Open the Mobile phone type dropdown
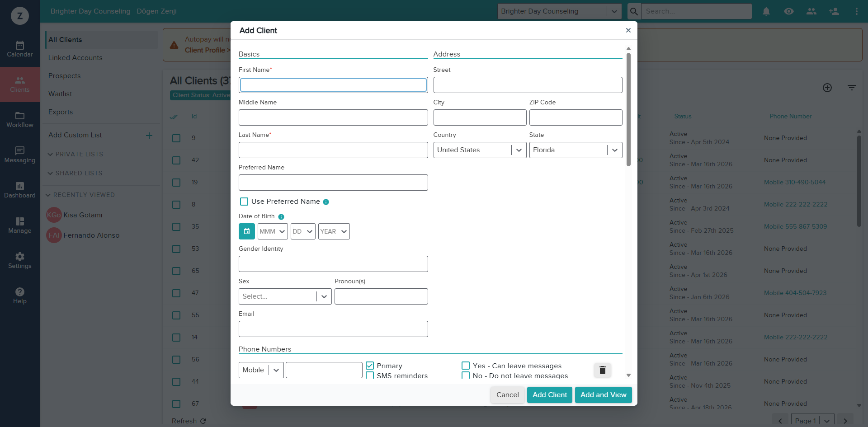This screenshot has height=427, width=868. click(261, 370)
